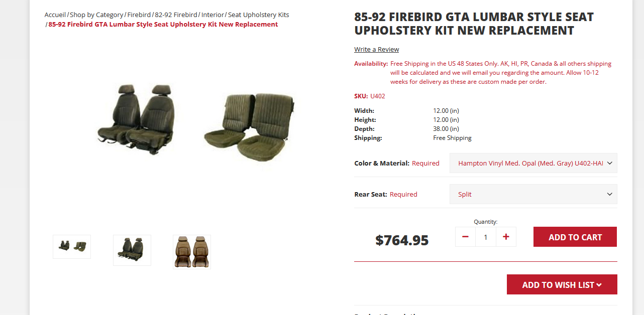This screenshot has height=315, width=644.
Task: Open the Write a Review link
Action: tap(376, 49)
